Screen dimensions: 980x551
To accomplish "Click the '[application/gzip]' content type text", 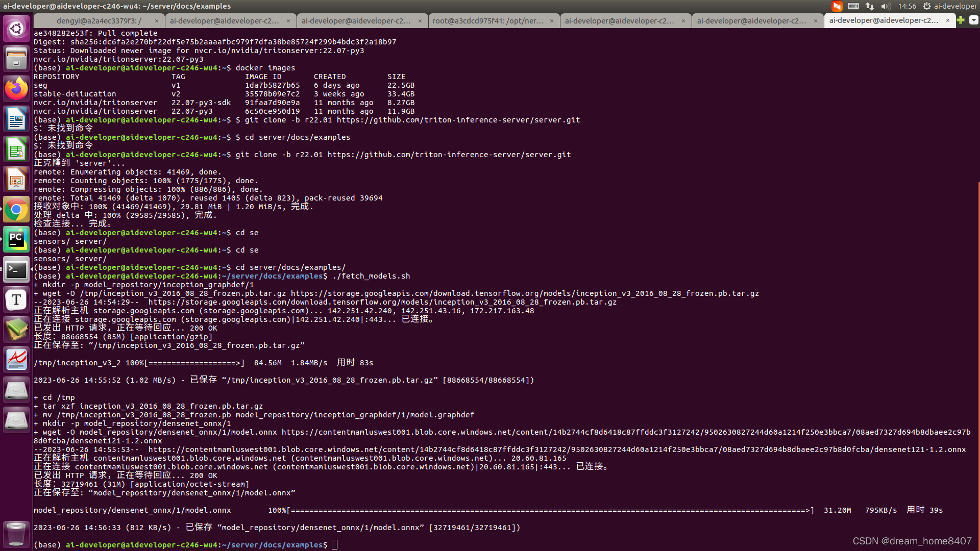I will point(171,337).
